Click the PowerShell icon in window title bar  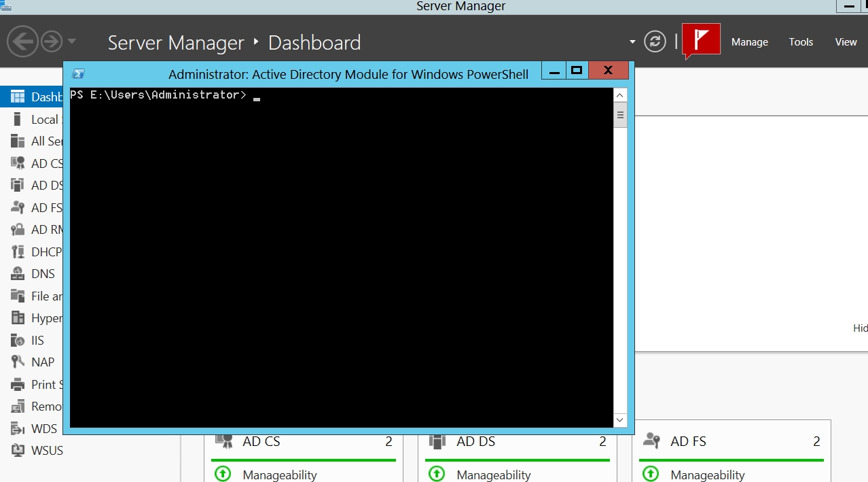pos(79,74)
